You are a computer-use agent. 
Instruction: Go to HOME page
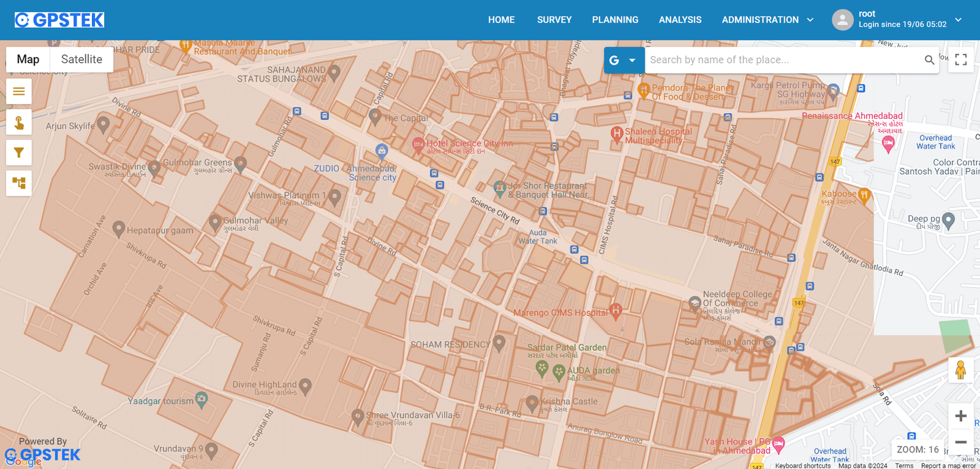pyautogui.click(x=501, y=20)
